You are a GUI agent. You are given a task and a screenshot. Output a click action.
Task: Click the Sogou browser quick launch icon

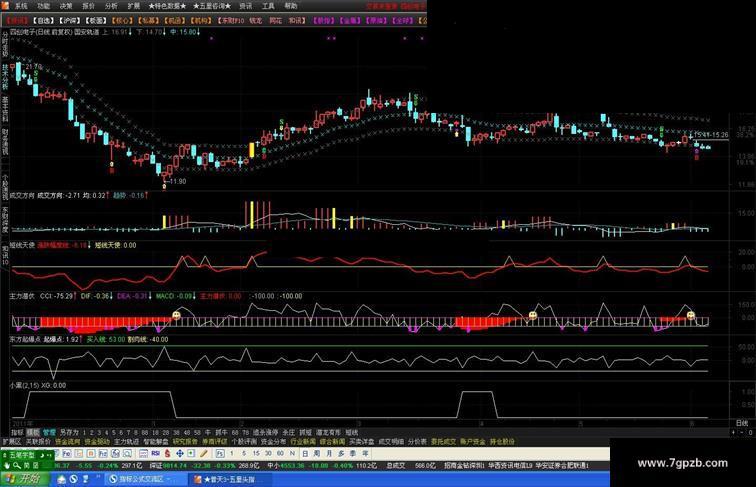pyautogui.click(x=74, y=479)
